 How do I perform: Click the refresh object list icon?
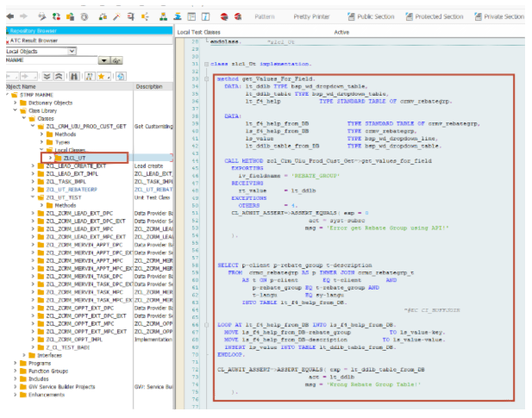(x=120, y=77)
